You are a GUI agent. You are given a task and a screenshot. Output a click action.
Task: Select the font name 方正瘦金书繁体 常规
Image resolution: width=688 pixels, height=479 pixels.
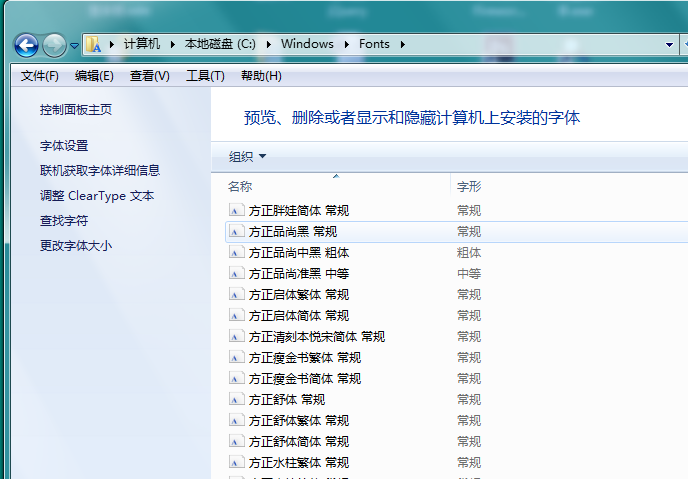tap(305, 358)
